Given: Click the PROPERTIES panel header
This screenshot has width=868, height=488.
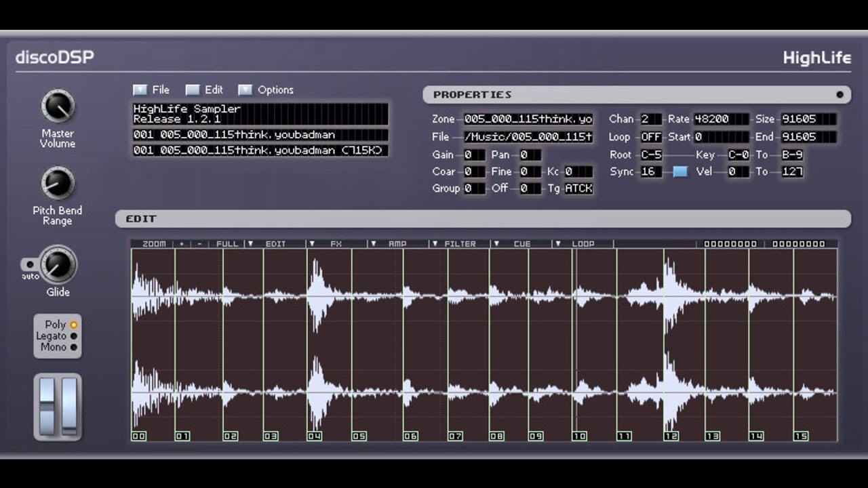Looking at the screenshot, I should (x=637, y=95).
